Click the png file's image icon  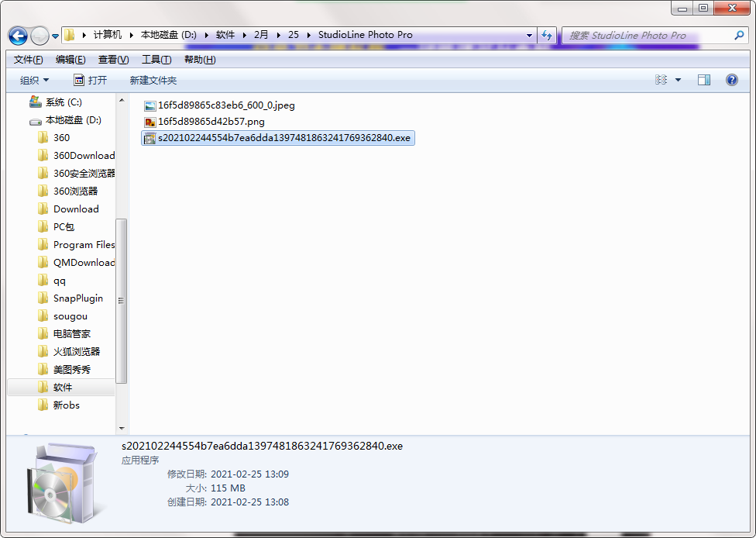point(150,122)
